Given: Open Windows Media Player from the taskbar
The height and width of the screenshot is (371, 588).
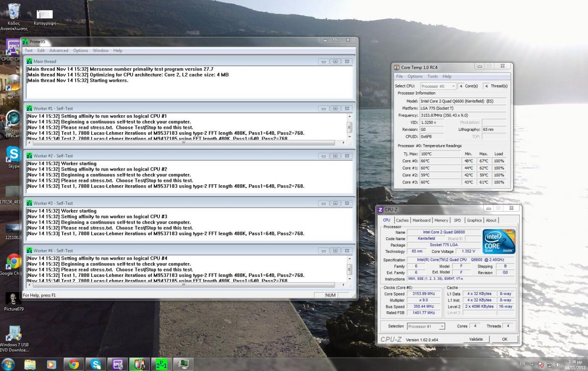Looking at the screenshot, I should tap(51, 364).
